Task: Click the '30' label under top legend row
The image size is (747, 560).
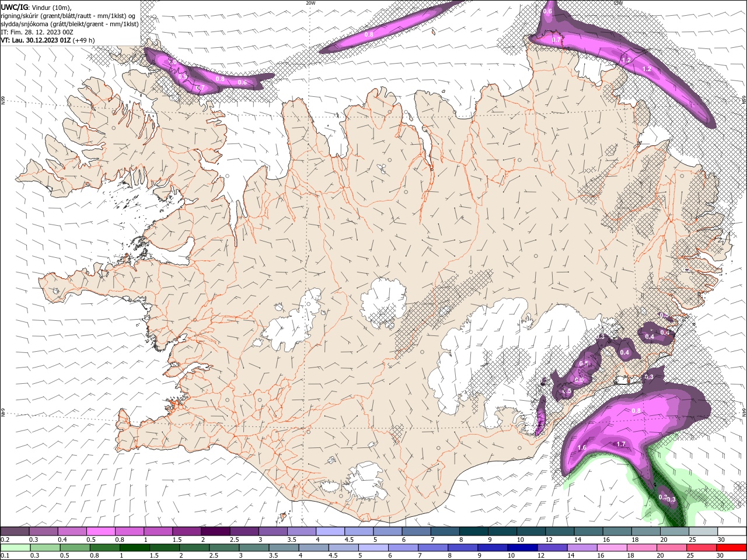Action: [721, 540]
